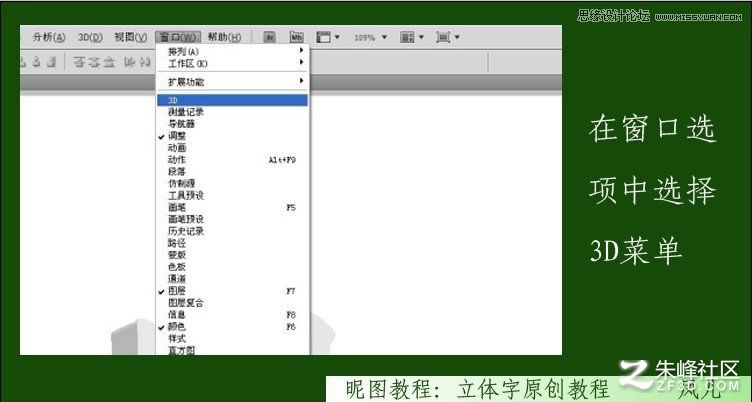Open the 109% zoom level dropdown
This screenshot has height=402, width=752.
[x=370, y=37]
